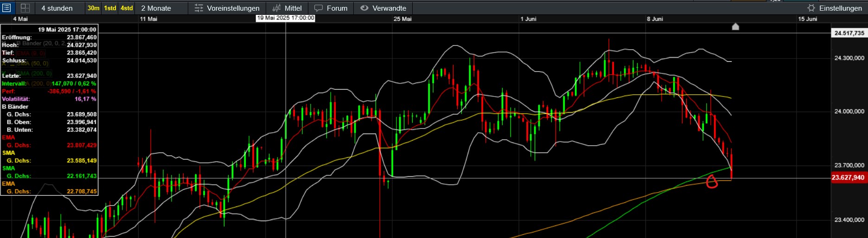Click the 24.300,000 price axis label
The width and height of the screenshot is (868, 238).
pyautogui.click(x=849, y=58)
